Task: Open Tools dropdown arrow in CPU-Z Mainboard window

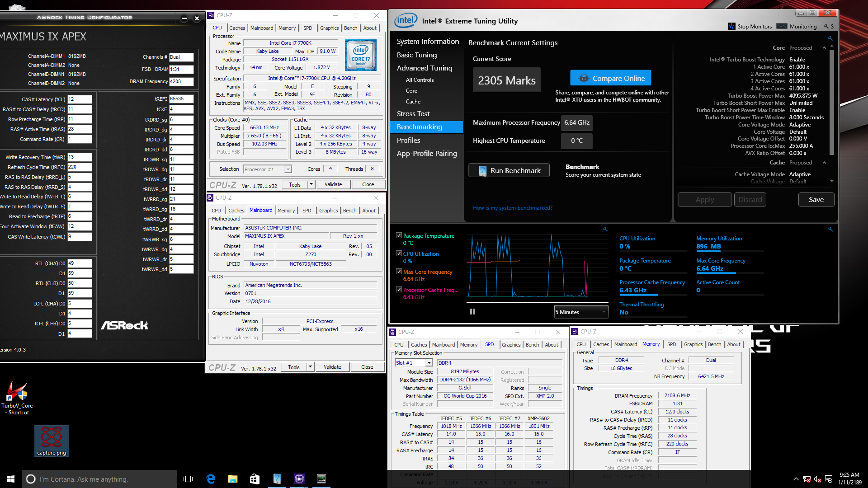Action: tap(310, 367)
